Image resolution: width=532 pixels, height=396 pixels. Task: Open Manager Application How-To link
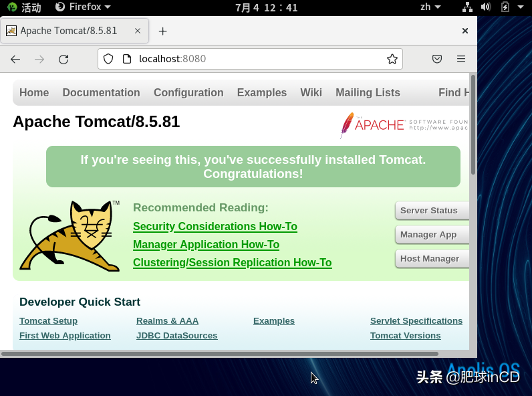tap(206, 245)
